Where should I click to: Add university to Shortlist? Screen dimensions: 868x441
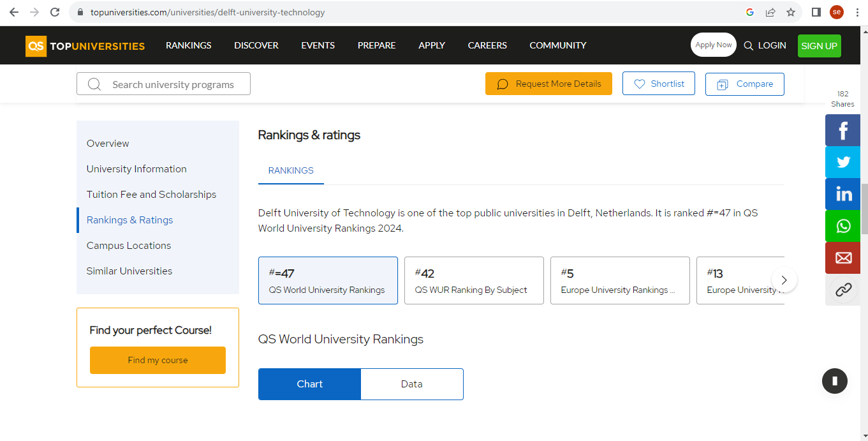point(659,84)
